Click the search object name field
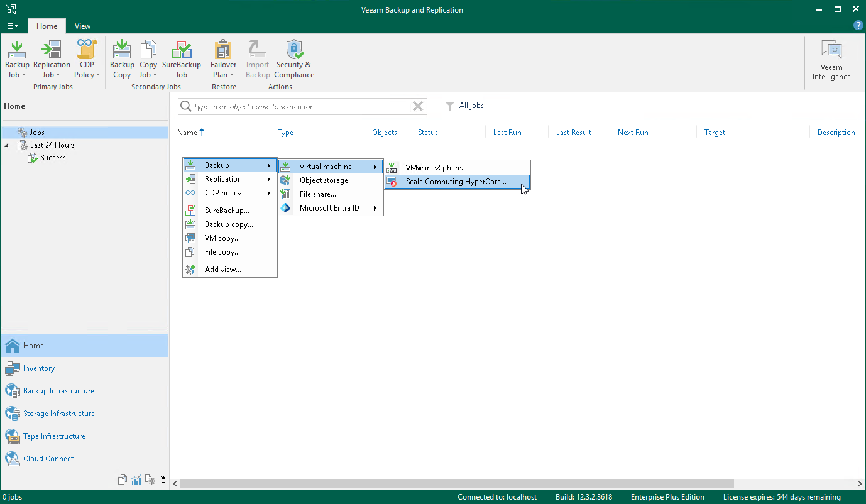Viewport: 866px width, 504px height. (302, 107)
